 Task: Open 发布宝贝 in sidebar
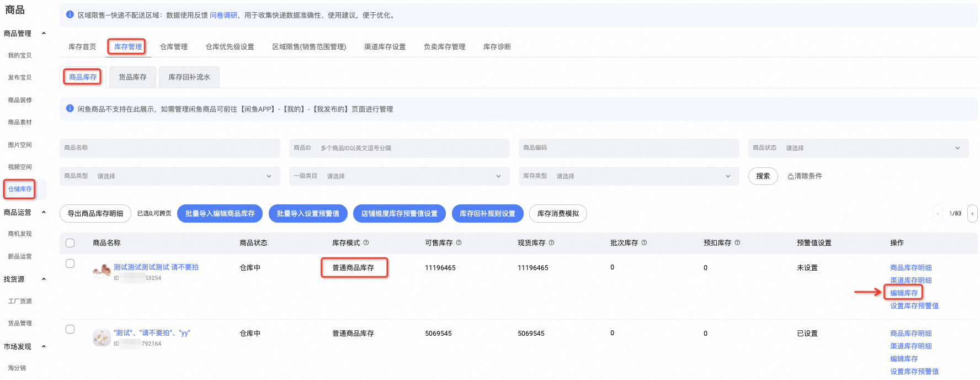[x=20, y=78]
